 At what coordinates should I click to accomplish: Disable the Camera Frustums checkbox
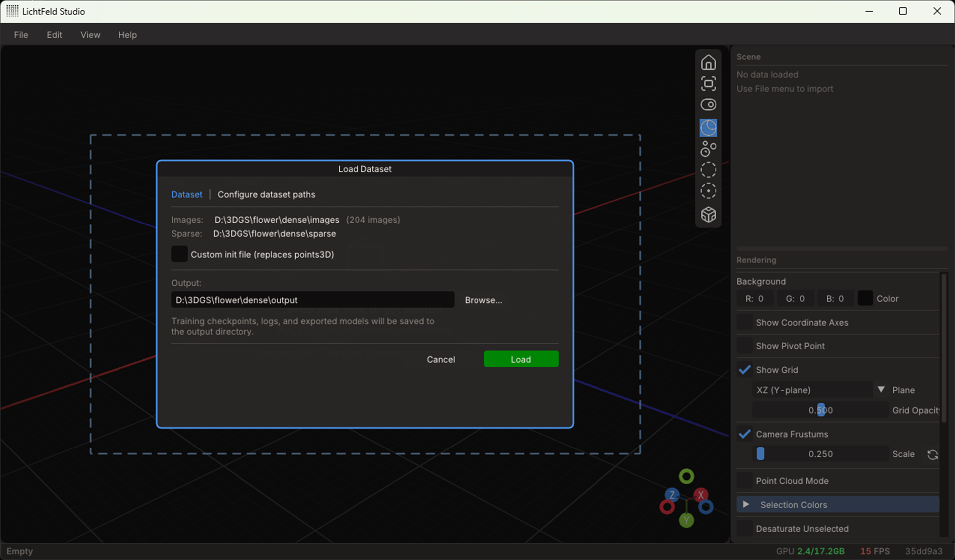(745, 434)
